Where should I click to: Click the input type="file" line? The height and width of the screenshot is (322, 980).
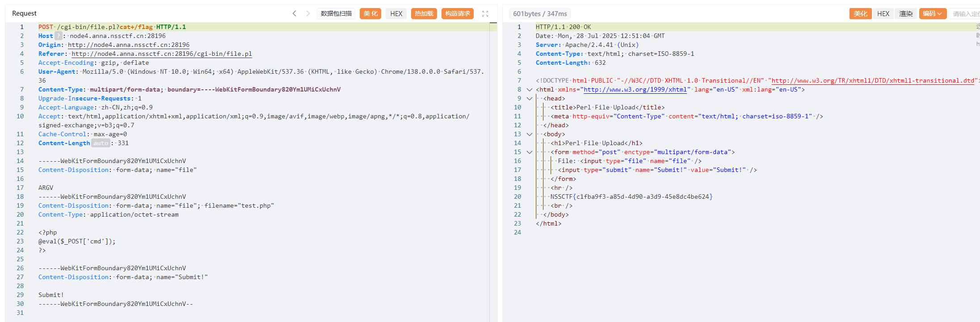[630, 161]
